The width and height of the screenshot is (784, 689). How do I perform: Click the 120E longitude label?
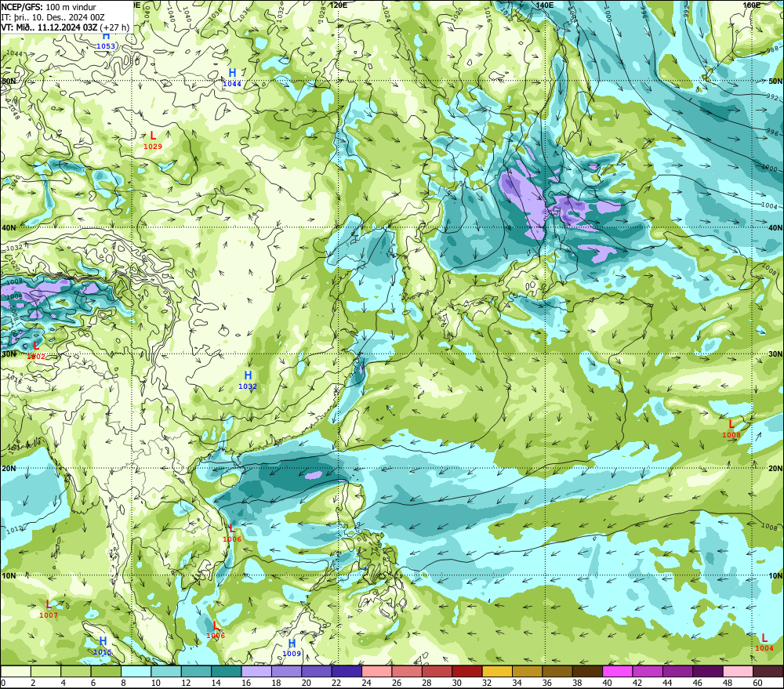point(339,5)
